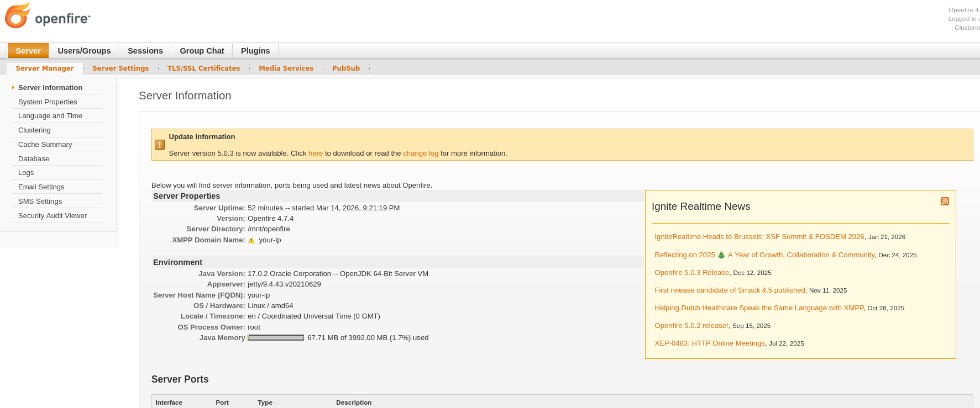Switch to the Users/Groups tab

(84, 51)
